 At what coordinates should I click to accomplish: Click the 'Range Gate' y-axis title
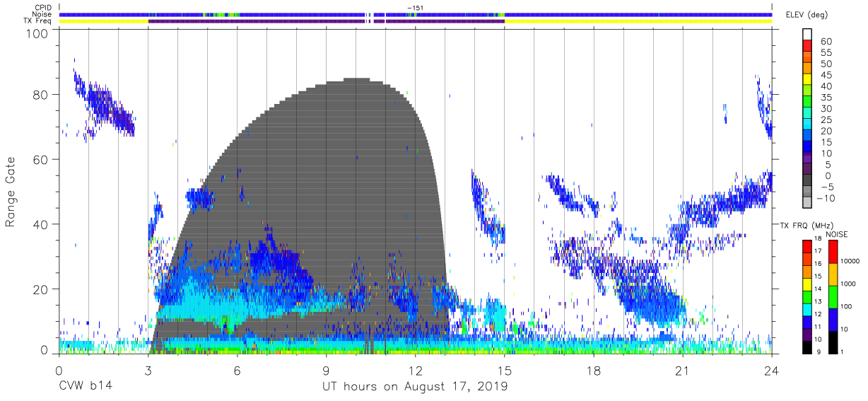click(11, 192)
